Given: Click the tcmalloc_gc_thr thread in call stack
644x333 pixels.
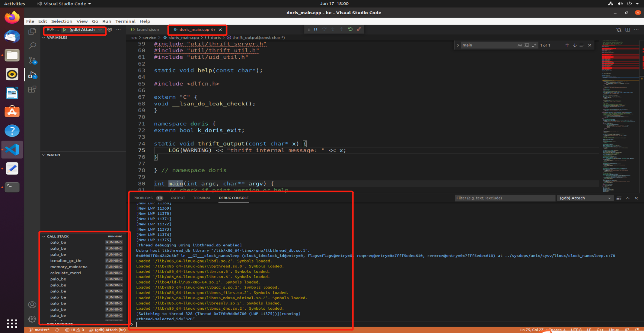Looking at the screenshot, I should pos(66,261).
